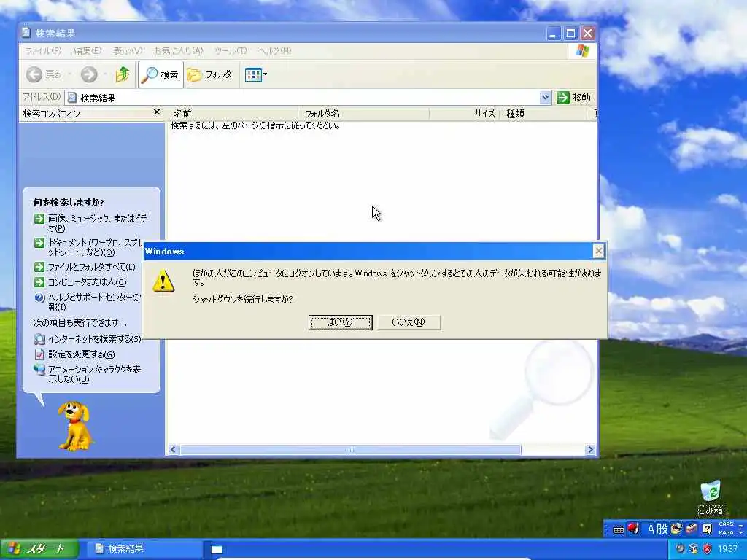Screen dimensions: 747x560
Task: Open the ヘルプ(H) menu
Action: click(274, 51)
